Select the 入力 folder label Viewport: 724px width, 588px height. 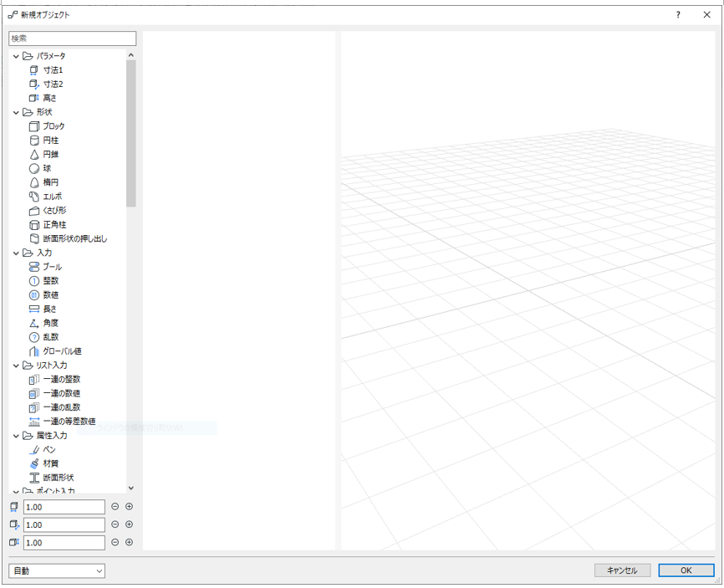point(44,253)
